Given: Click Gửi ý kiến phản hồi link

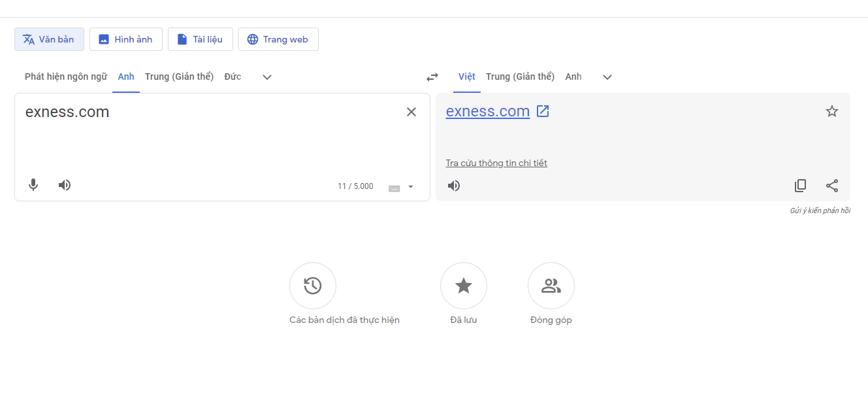Looking at the screenshot, I should pyautogui.click(x=820, y=211).
